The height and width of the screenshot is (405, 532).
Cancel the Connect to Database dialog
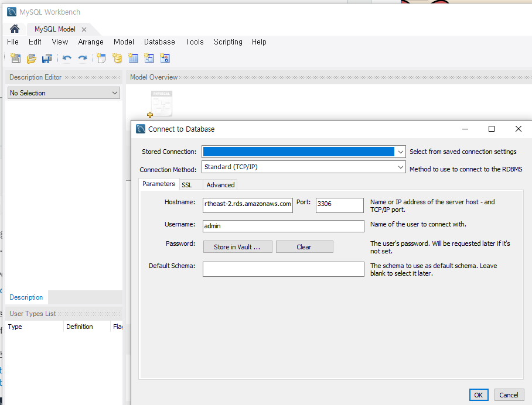pos(509,395)
